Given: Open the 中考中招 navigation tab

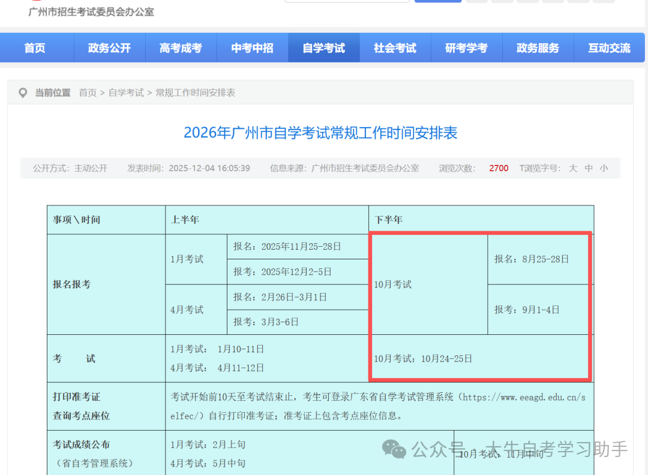Looking at the screenshot, I should click(251, 48).
